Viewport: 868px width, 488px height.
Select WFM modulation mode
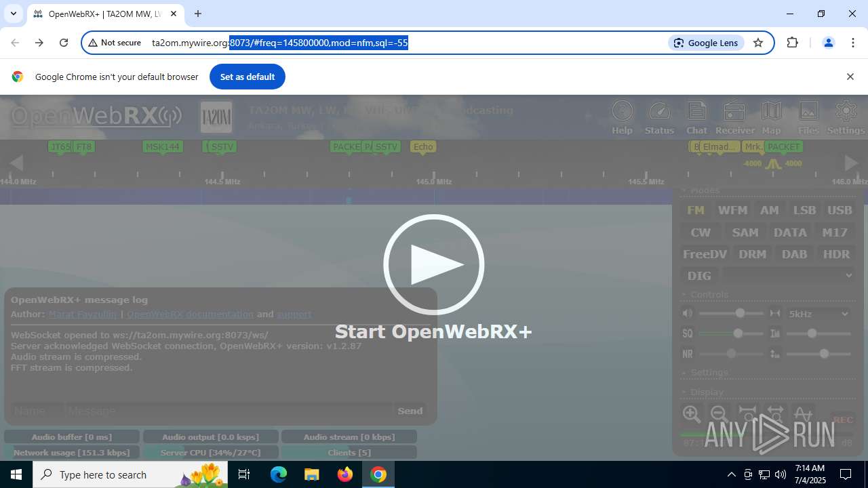(732, 210)
